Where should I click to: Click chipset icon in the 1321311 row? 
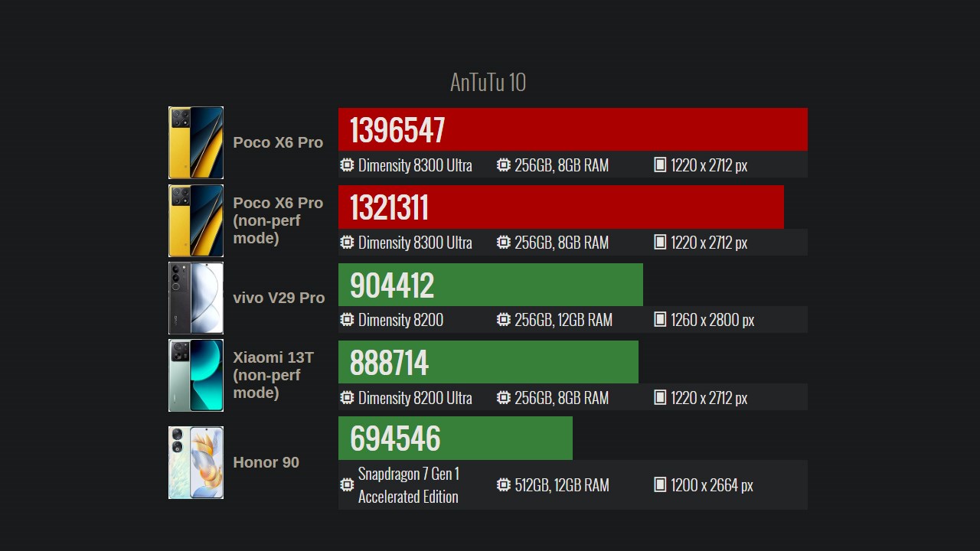347,242
